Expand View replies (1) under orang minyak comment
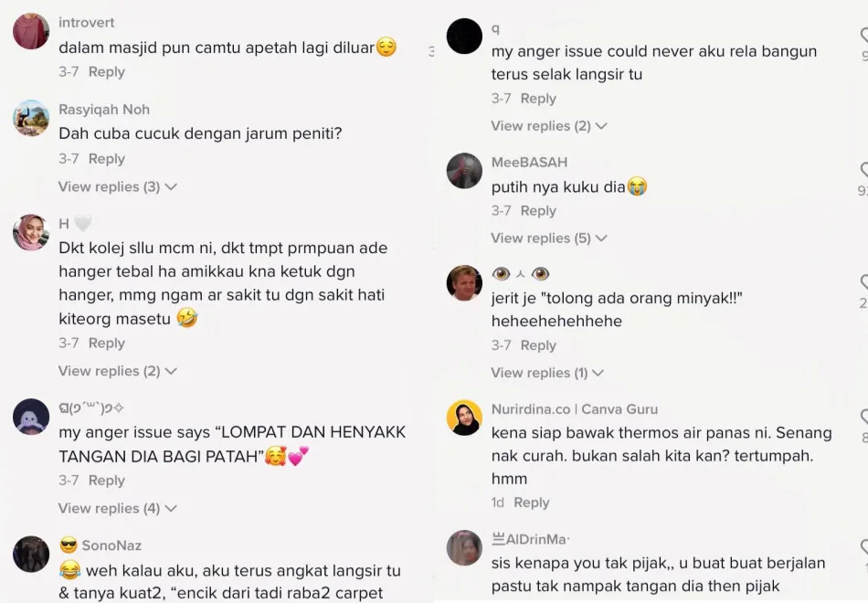 tap(547, 373)
